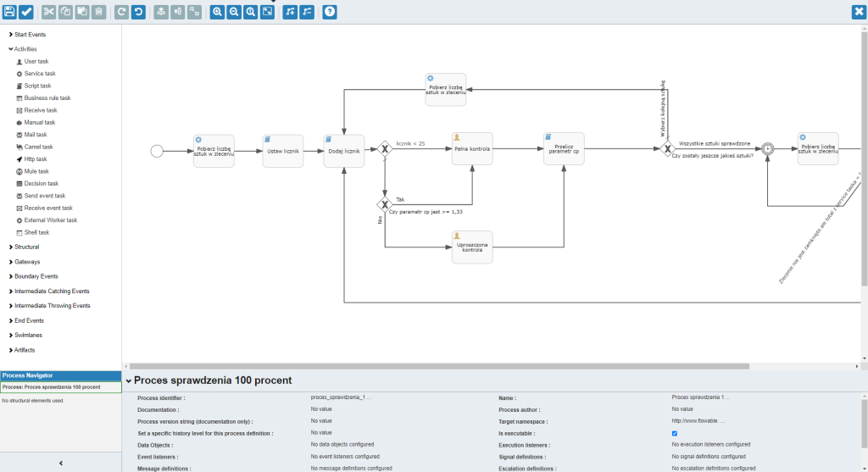Click the Target namespace value

click(x=698, y=421)
